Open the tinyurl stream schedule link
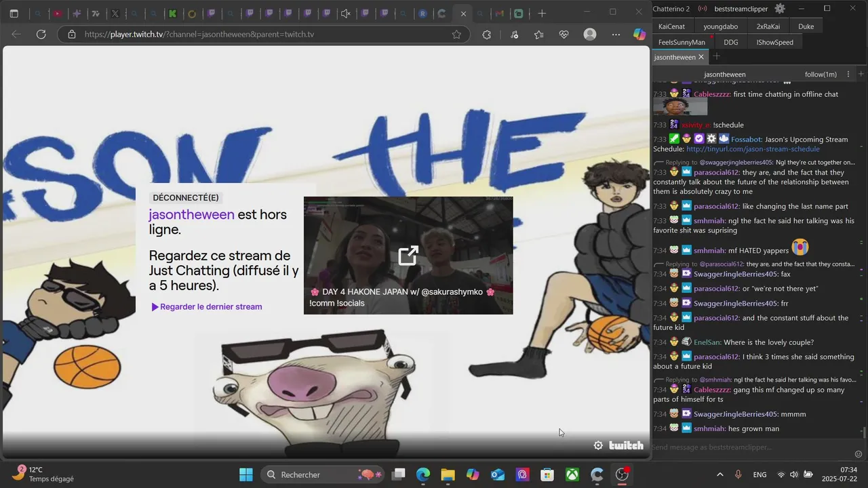This screenshot has height=488, width=868. [753, 149]
